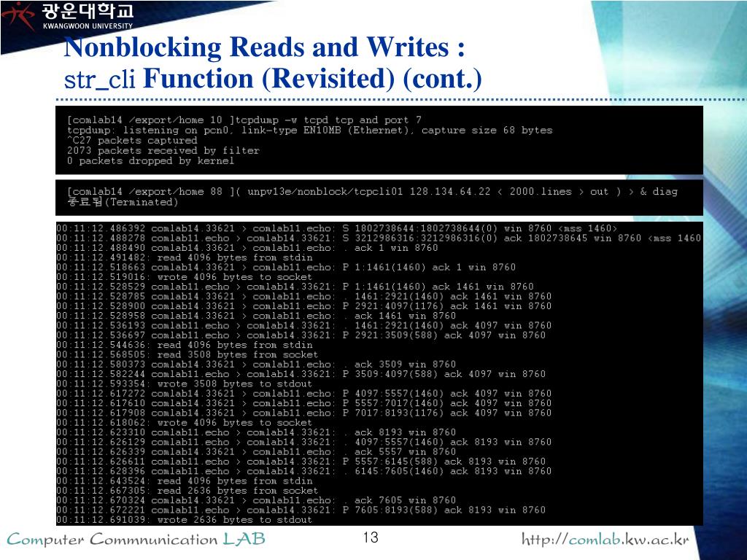This screenshot has width=747, height=560.
Task: Click the 00:11:12.617908 'P 7017:8193(1176)' line
Action: point(304,413)
